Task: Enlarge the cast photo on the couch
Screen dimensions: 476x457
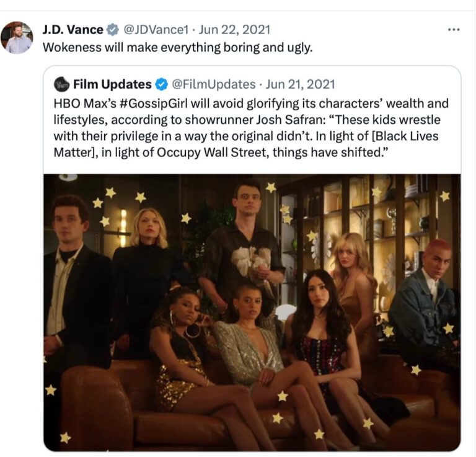Action: tap(252, 313)
